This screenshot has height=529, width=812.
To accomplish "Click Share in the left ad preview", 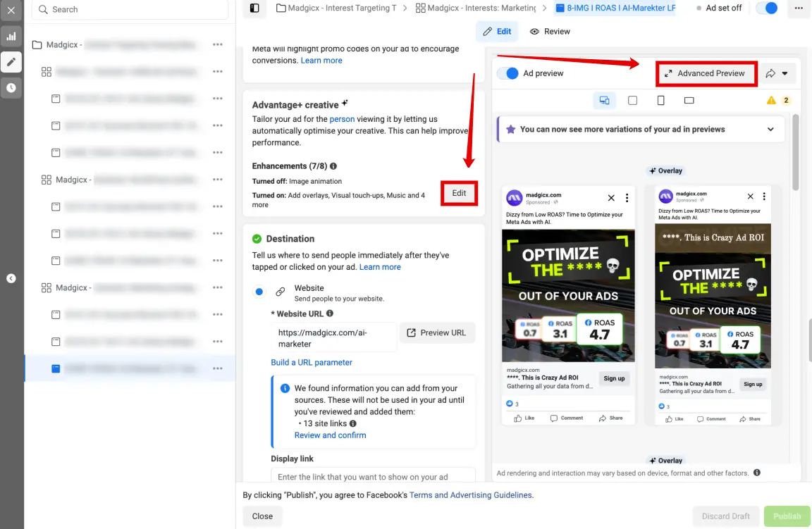I will [x=610, y=418].
